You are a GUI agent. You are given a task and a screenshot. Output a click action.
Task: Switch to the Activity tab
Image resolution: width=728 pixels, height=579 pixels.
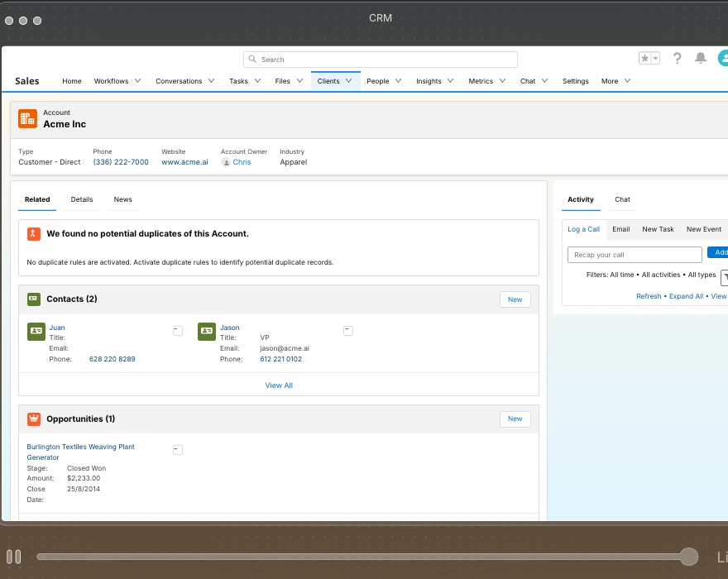581,199
